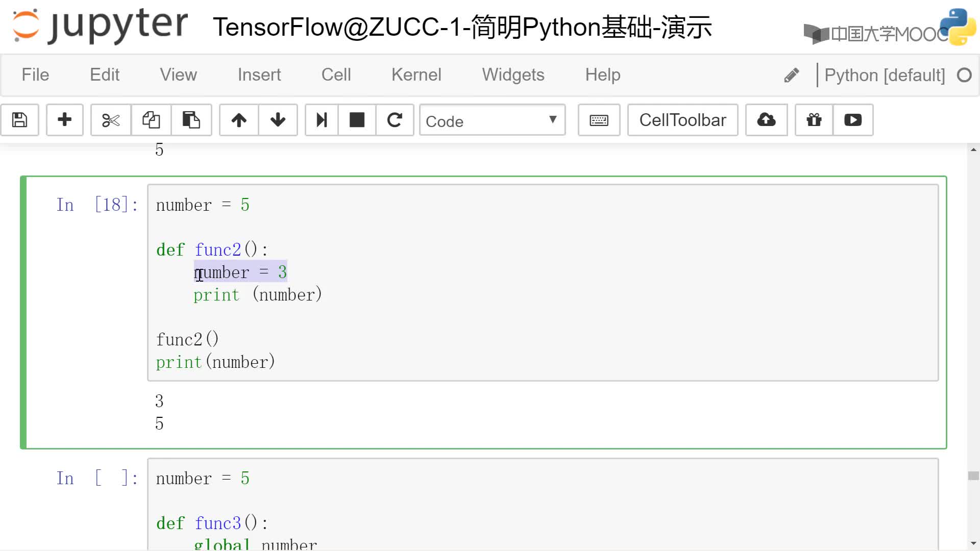Click line 'def func2():' in cell 18

coord(212,250)
